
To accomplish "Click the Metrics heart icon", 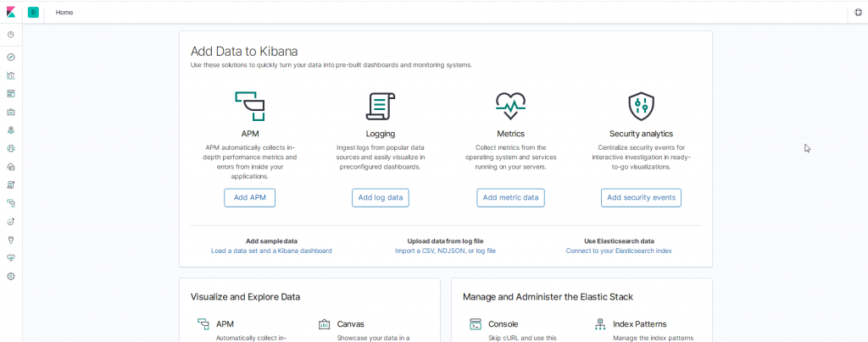I will pos(510,106).
